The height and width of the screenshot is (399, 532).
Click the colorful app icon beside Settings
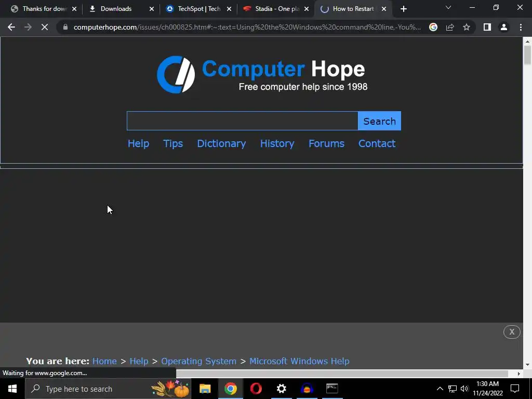(x=307, y=389)
